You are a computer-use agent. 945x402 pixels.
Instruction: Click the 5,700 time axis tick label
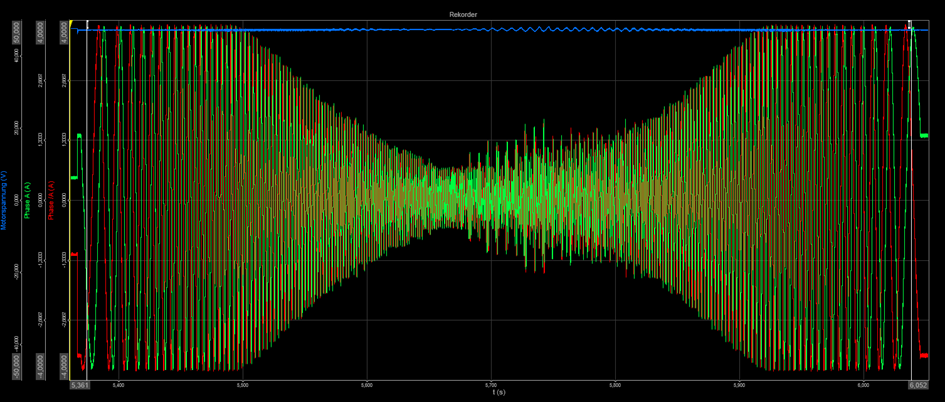[491, 384]
